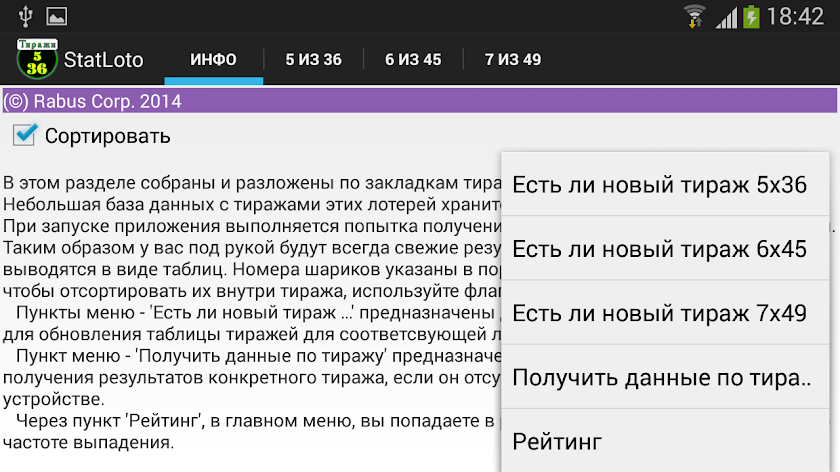Open the 5 ИЗ 36 tab
The width and height of the screenshot is (840, 472).
(313, 59)
